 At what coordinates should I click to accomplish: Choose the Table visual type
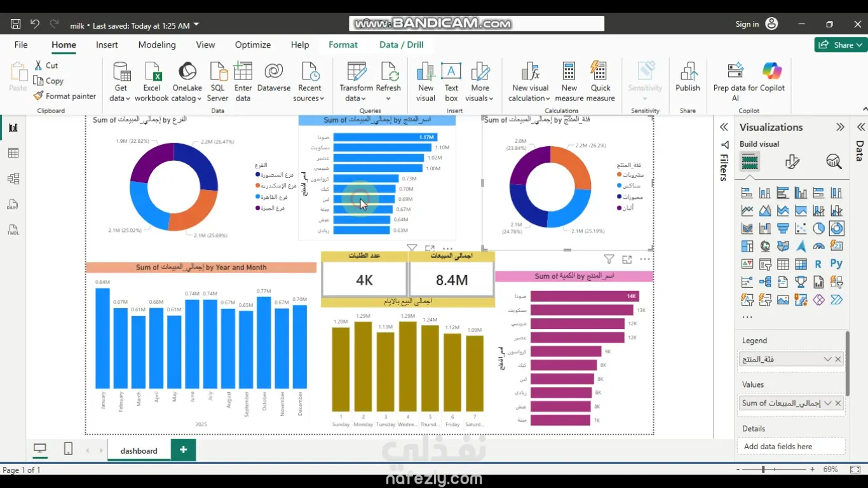tap(783, 264)
